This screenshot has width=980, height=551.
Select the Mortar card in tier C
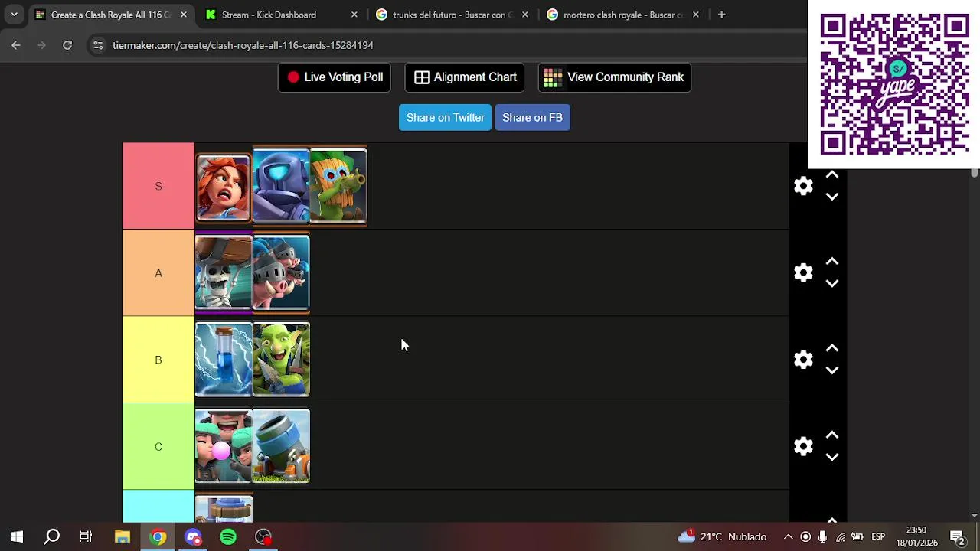point(281,446)
